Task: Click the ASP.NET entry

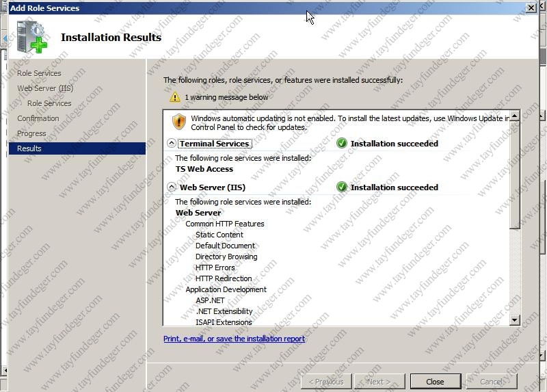Action: (210, 300)
